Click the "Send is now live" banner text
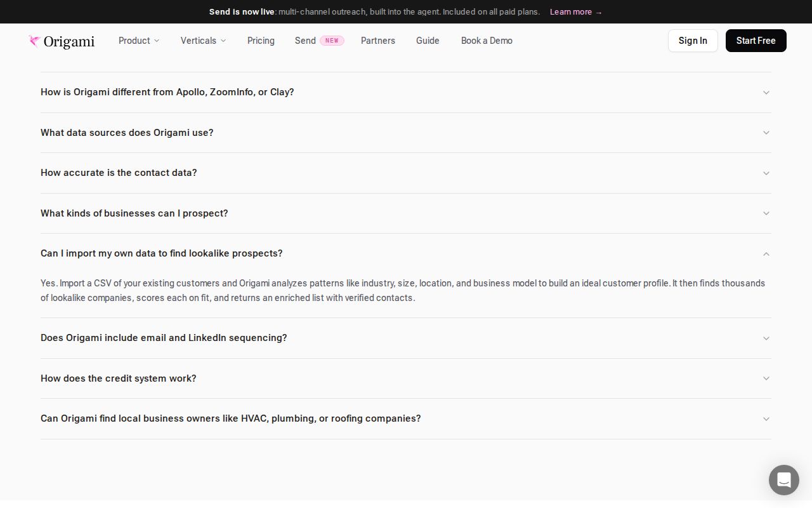This screenshot has width=812, height=508. point(242,12)
